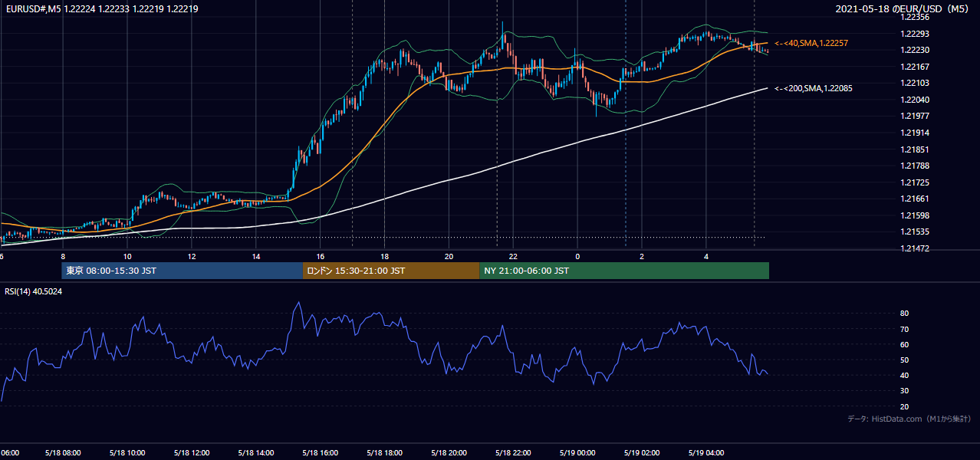Click the RSI(14) 40.5024 indicator label
This screenshot has width=980, height=460.
click(x=34, y=291)
